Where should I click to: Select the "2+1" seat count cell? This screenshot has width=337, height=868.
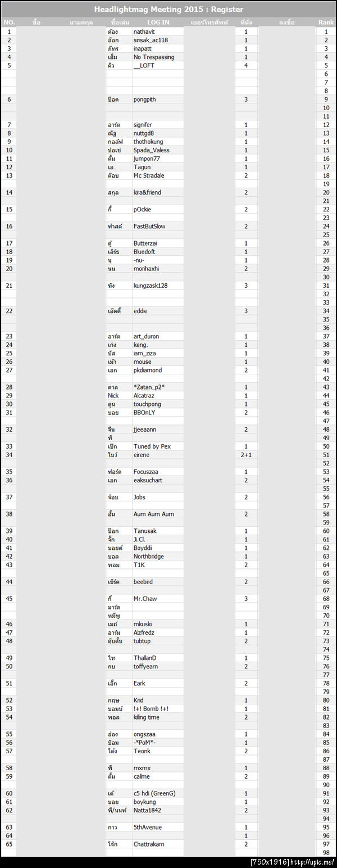point(246,455)
